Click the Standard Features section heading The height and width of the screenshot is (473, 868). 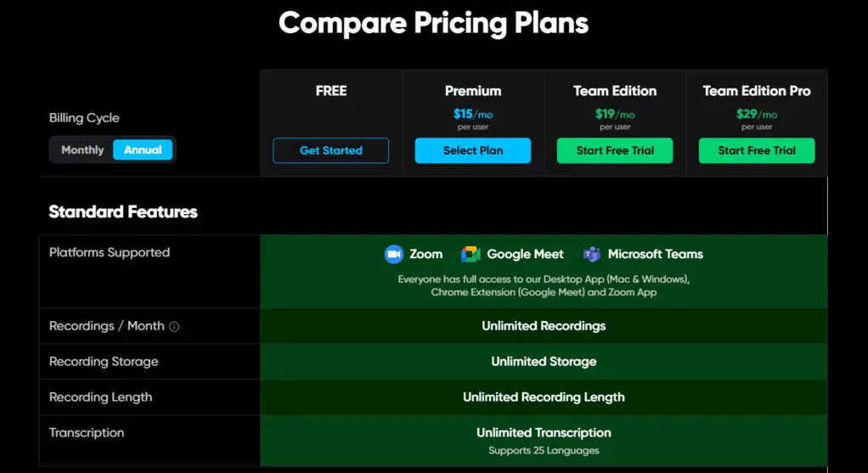123,211
